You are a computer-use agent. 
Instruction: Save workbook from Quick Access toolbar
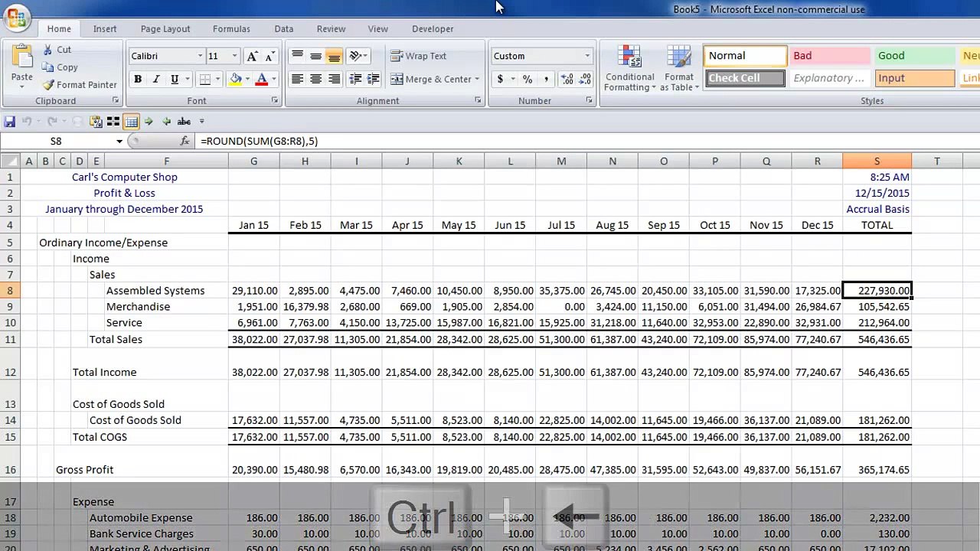pos(9,121)
